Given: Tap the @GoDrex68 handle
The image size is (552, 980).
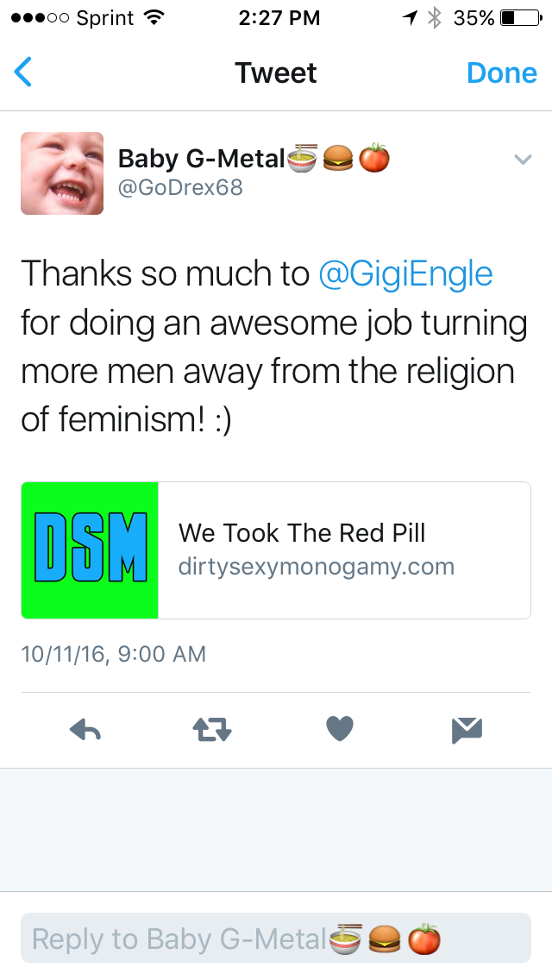Looking at the screenshot, I should click(180, 187).
